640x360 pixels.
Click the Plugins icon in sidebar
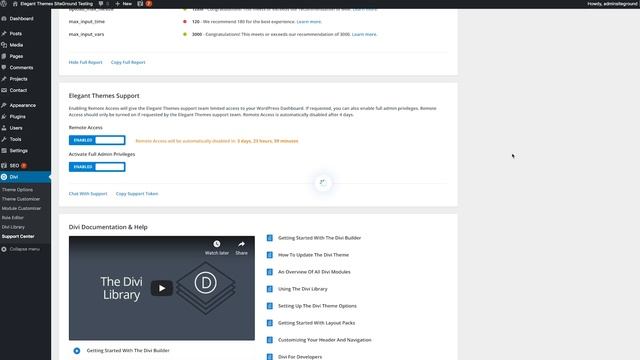[4, 117]
